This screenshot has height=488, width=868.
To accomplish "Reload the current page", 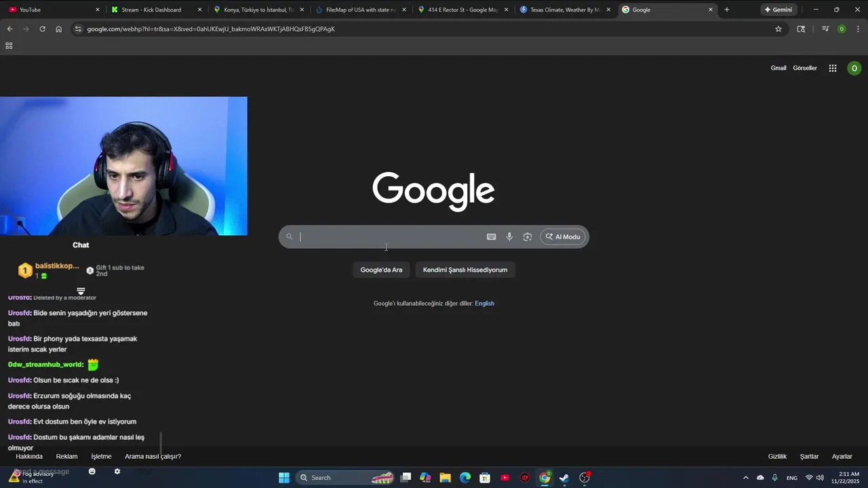I will (x=42, y=29).
